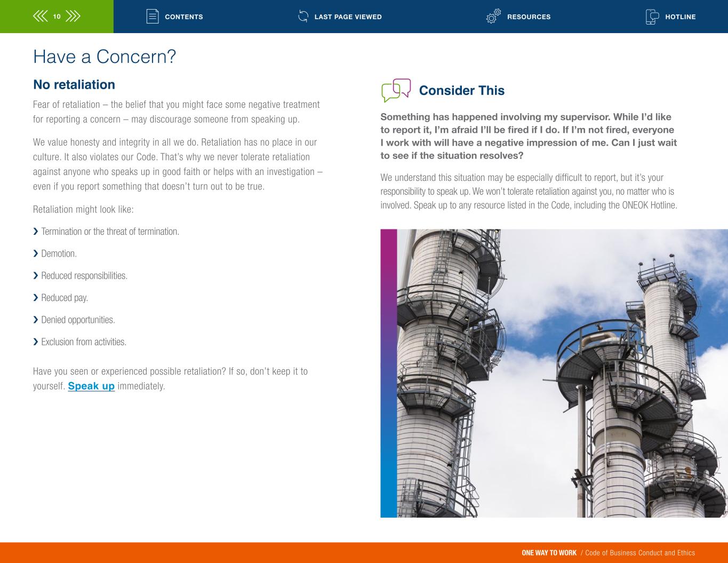Open the HOTLINE menu item
This screenshot has height=563, width=728.
click(x=681, y=17)
